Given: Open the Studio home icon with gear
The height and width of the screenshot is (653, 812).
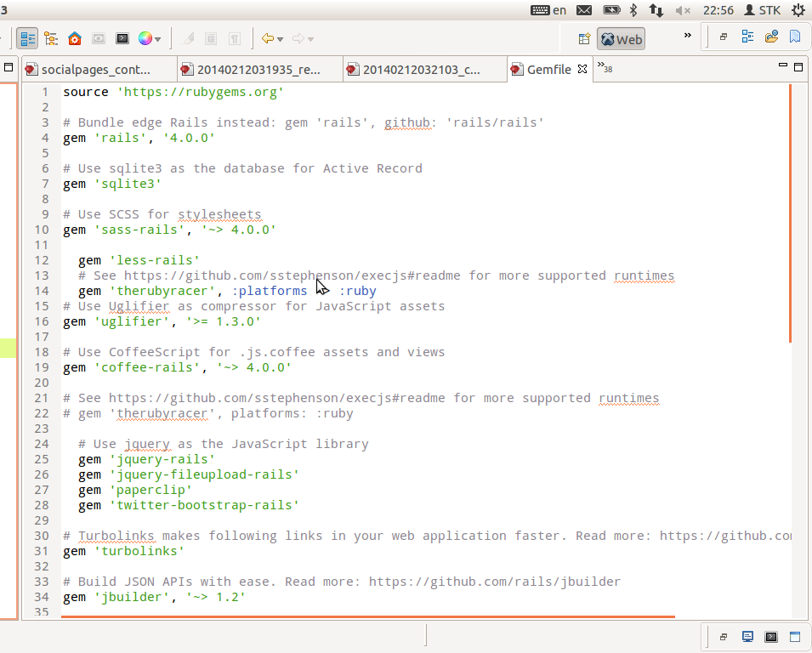Looking at the screenshot, I should pyautogui.click(x=75, y=39).
